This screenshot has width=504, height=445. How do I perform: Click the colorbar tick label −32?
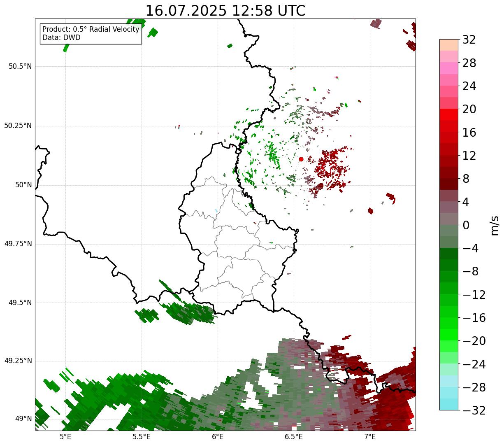pos(474,410)
